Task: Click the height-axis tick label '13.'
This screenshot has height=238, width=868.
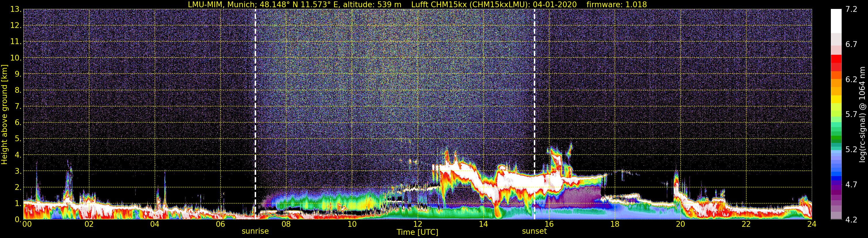Action: click(16, 10)
